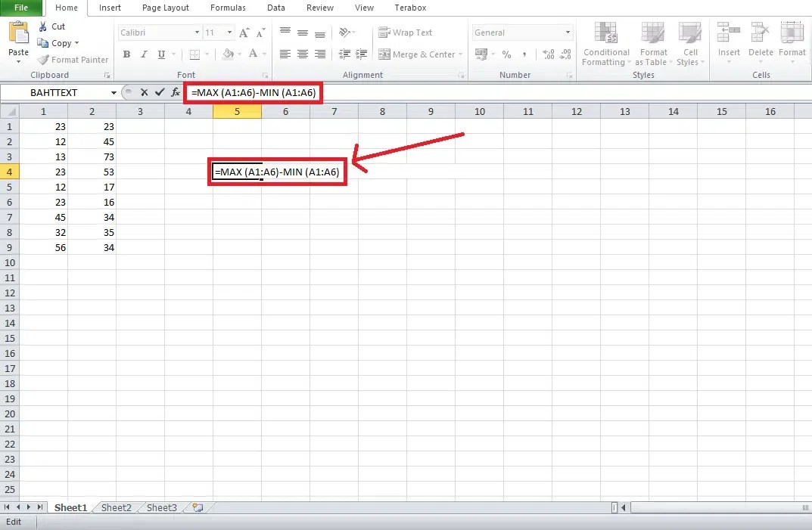Switch to Sheet2
This screenshot has width=812, height=530.
click(115, 507)
